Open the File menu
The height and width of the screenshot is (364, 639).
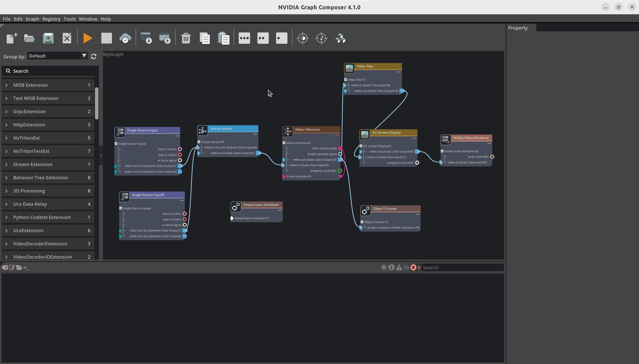7,18
